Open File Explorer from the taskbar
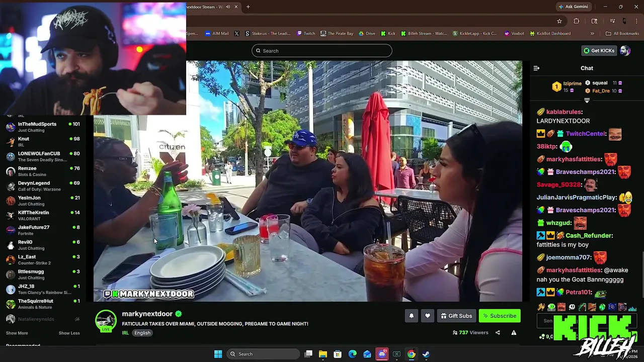This screenshot has width=644, height=362. pyautogui.click(x=323, y=354)
